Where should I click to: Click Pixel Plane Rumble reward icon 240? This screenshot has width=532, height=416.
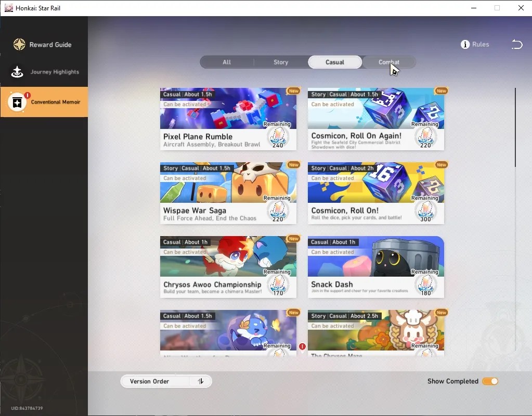(x=278, y=138)
